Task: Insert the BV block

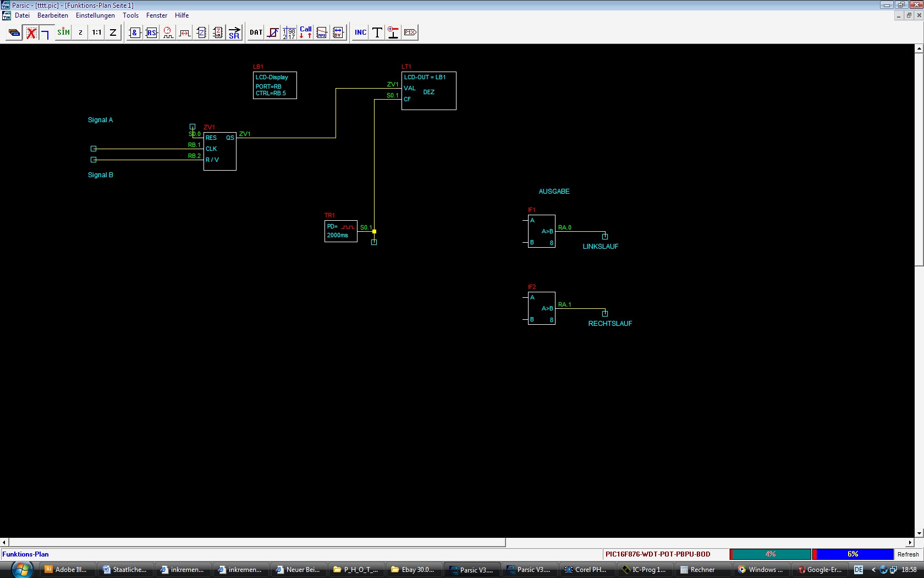Action: click(338, 32)
